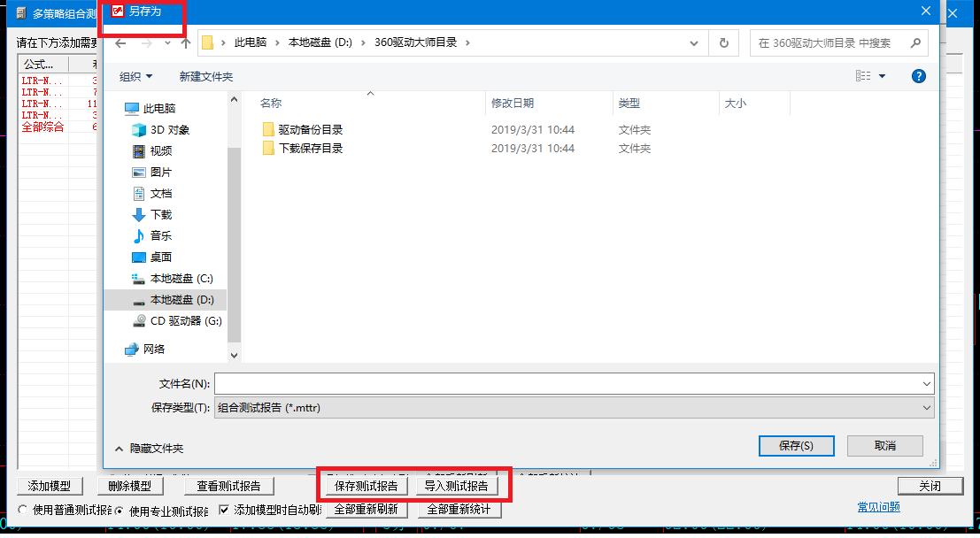Open the help question mark icon
This screenshot has height=538, width=980.
pyautogui.click(x=918, y=76)
